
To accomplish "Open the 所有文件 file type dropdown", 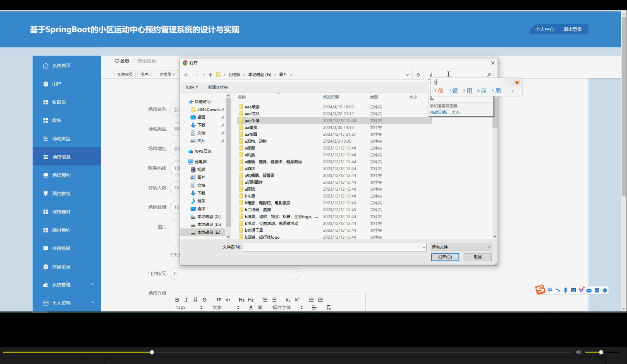I will (461, 247).
